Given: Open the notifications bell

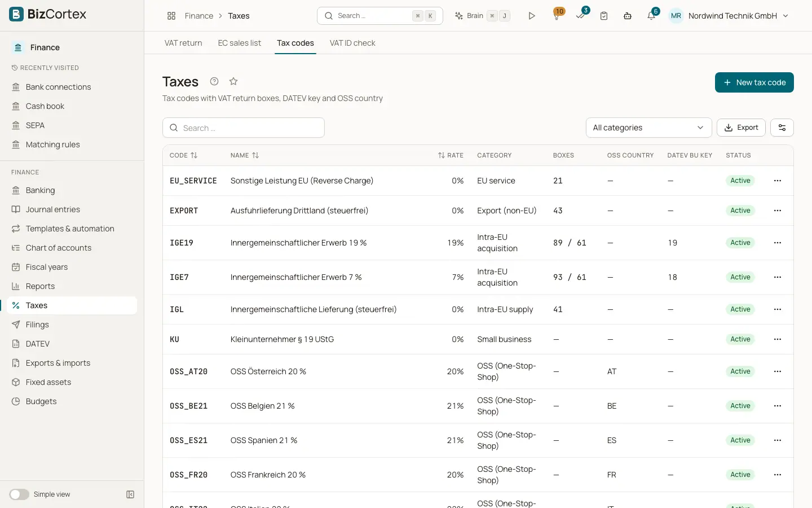Looking at the screenshot, I should click(651, 16).
